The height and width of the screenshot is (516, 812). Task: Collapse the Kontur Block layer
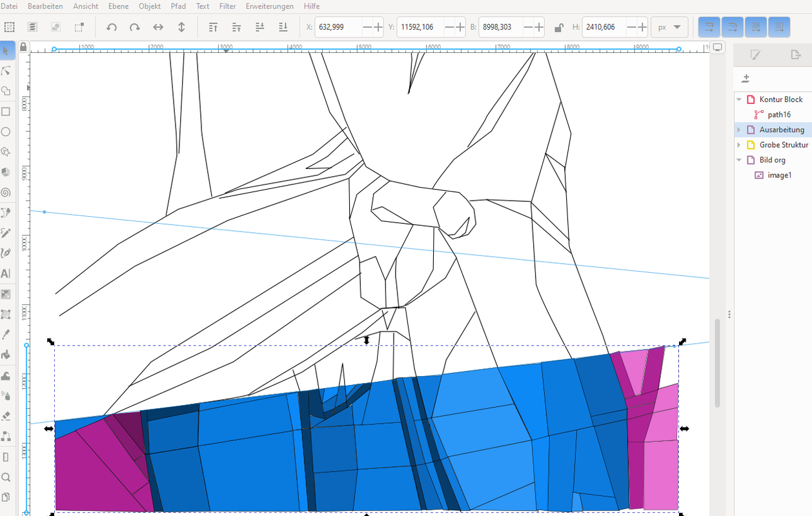coord(739,99)
